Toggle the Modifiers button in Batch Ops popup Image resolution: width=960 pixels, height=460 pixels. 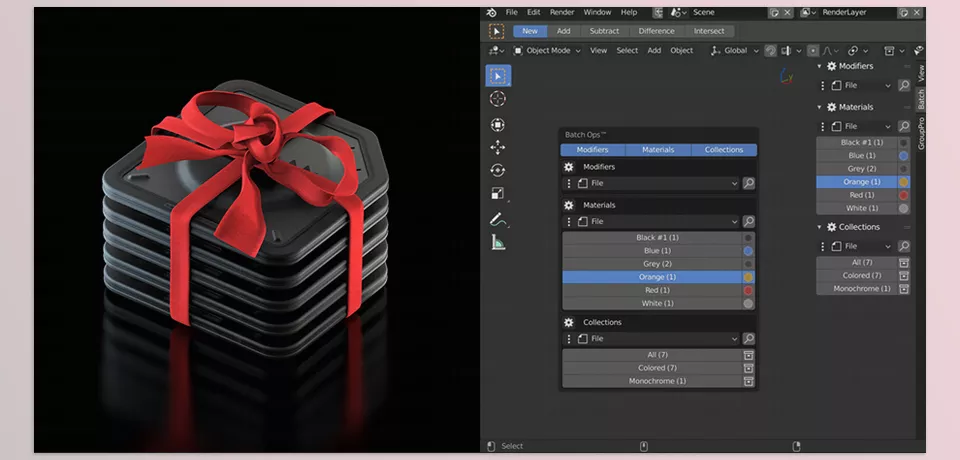point(592,150)
